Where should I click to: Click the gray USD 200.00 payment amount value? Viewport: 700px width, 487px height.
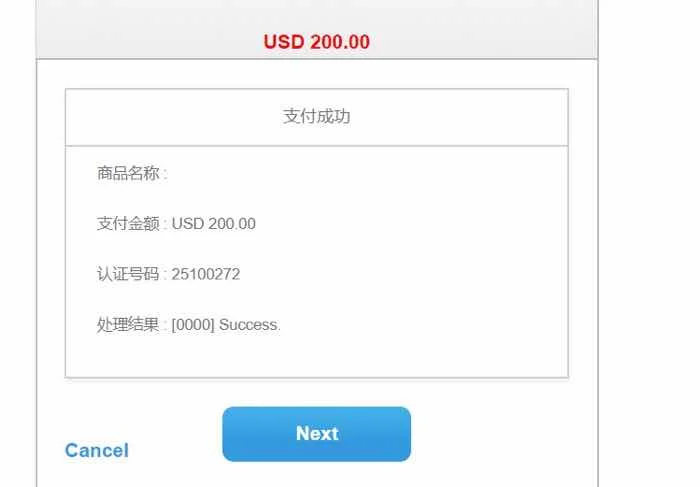213,224
